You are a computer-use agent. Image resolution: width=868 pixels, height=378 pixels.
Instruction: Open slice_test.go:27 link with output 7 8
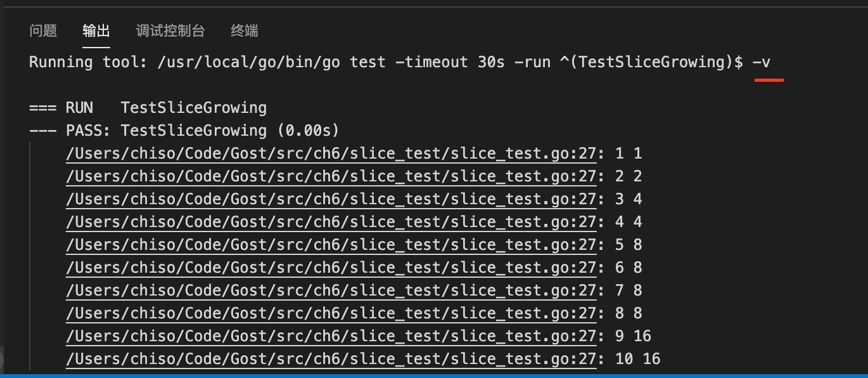click(331, 290)
